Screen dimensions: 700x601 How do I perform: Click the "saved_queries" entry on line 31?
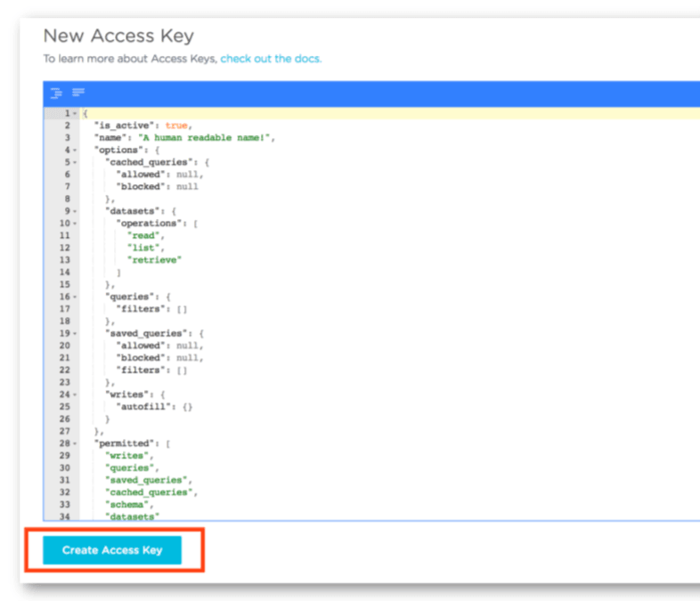pos(145,481)
